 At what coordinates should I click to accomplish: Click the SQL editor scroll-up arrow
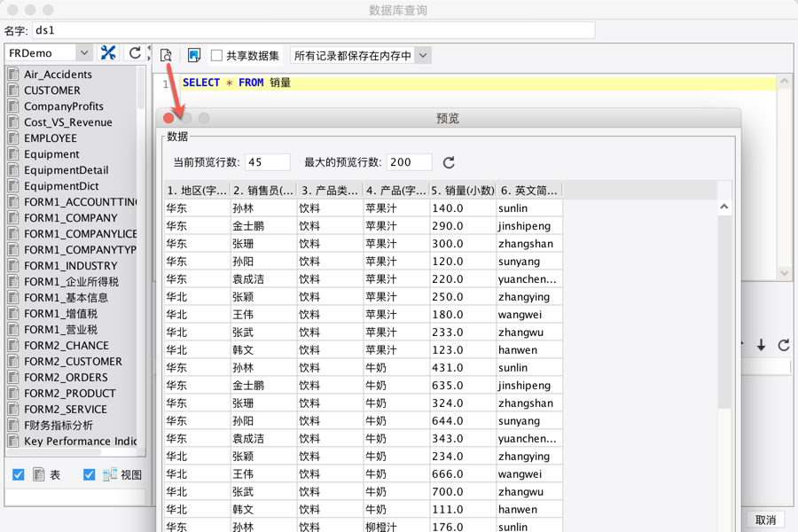[785, 81]
